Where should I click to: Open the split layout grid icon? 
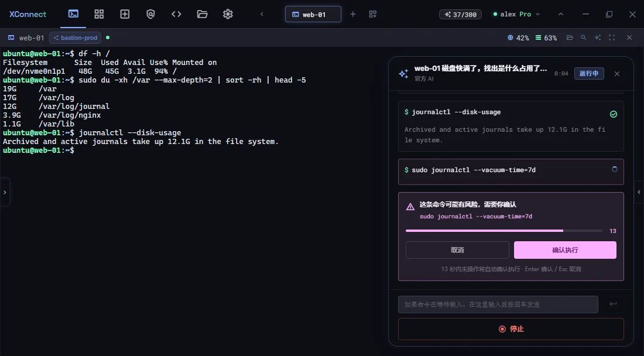[373, 14]
